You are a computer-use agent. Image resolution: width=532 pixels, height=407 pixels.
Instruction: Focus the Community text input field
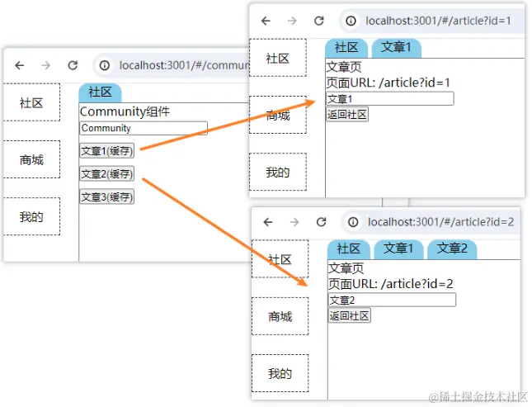(144, 128)
